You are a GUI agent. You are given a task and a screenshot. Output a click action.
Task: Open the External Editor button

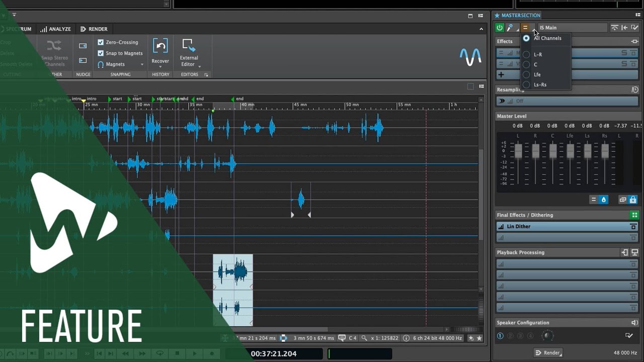189,53
